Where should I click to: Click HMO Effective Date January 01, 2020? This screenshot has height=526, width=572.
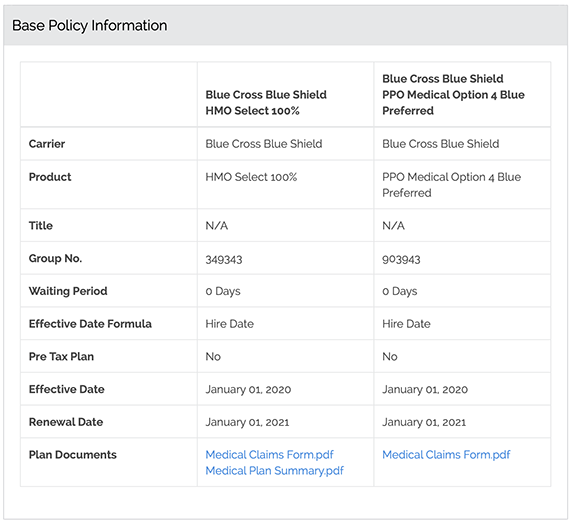(x=248, y=390)
